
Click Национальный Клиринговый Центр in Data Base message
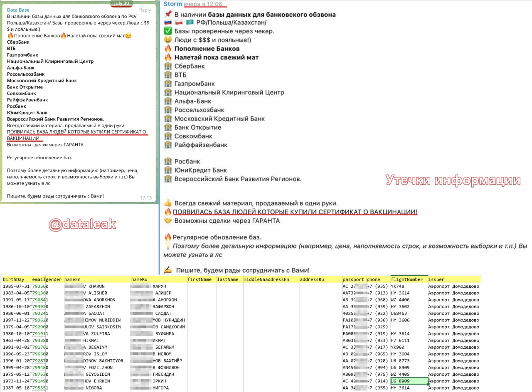coord(50,61)
